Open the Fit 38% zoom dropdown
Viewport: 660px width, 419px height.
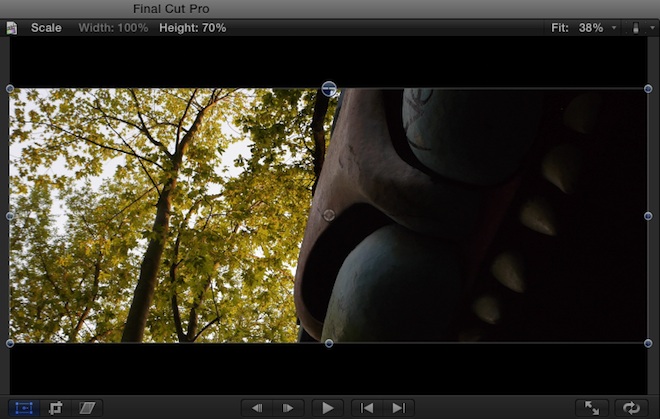point(585,28)
